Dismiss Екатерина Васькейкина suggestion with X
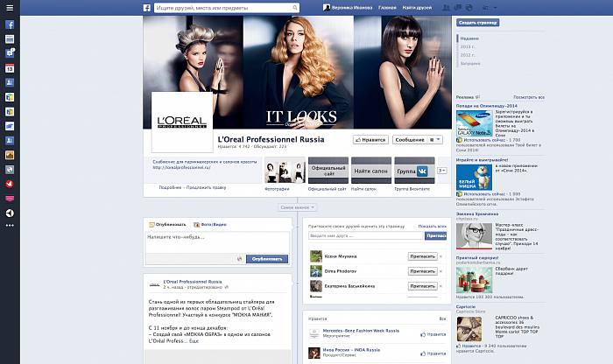Image resolution: width=613 pixels, height=364 pixels. click(441, 286)
